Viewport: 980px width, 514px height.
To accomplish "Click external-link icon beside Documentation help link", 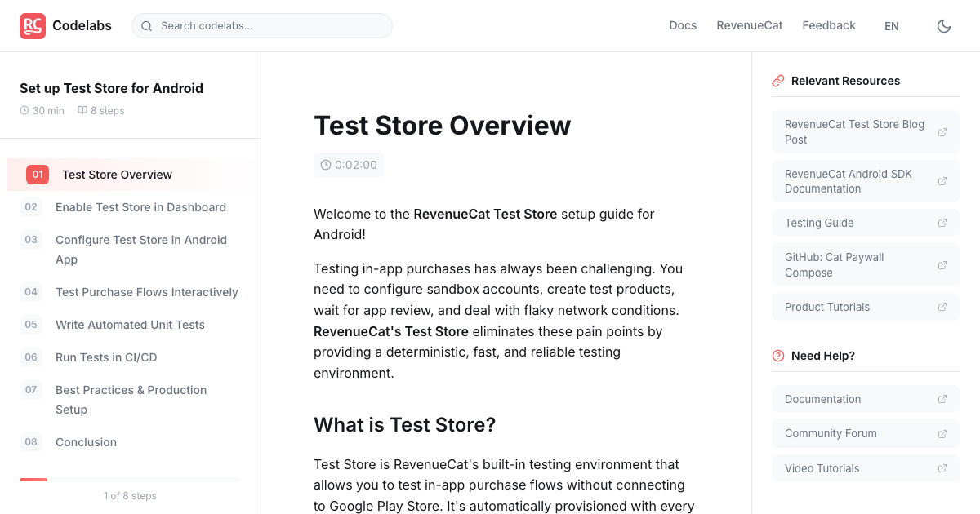I will pos(942,399).
